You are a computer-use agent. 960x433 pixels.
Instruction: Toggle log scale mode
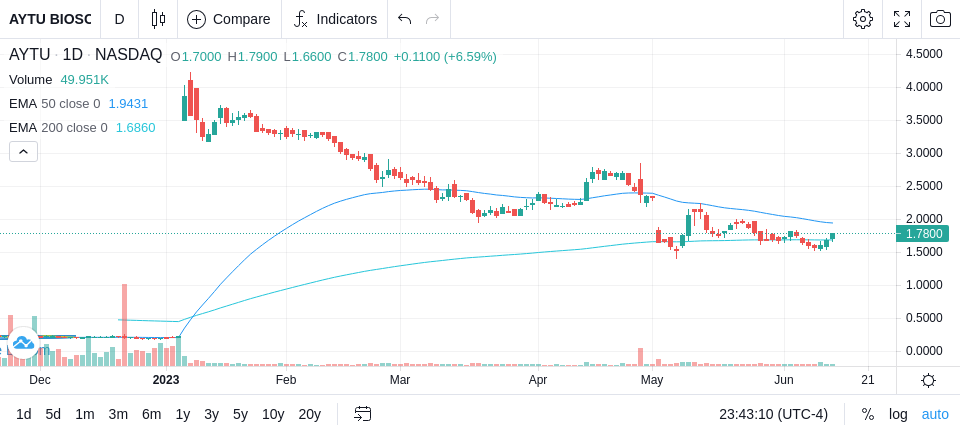click(898, 415)
